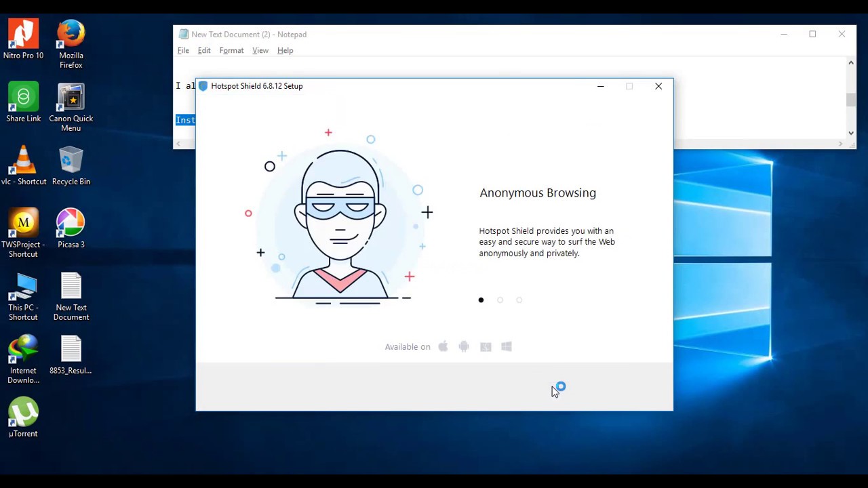Open the File menu in Notepad
Image resolution: width=868 pixels, height=488 pixels.
tap(183, 51)
